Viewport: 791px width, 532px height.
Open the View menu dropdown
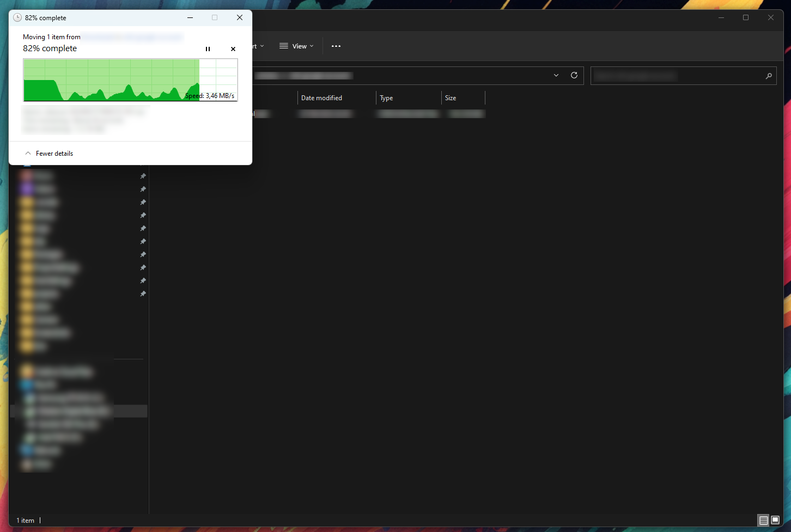pyautogui.click(x=296, y=46)
